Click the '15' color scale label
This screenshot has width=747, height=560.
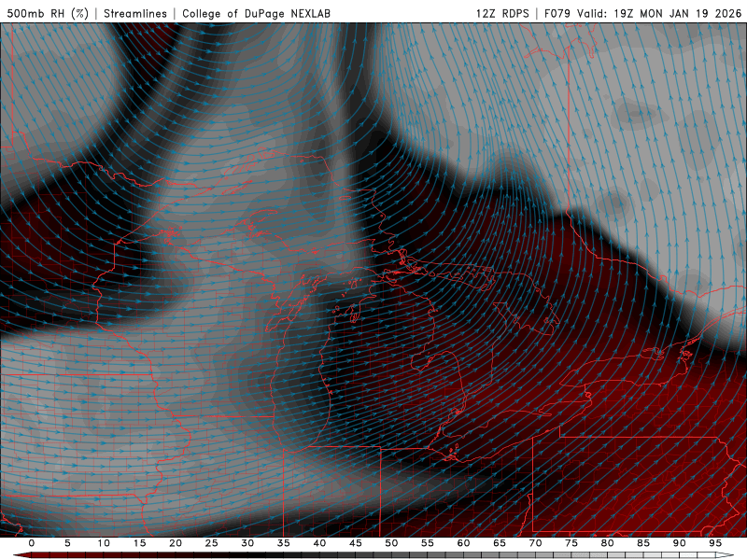[139, 543]
